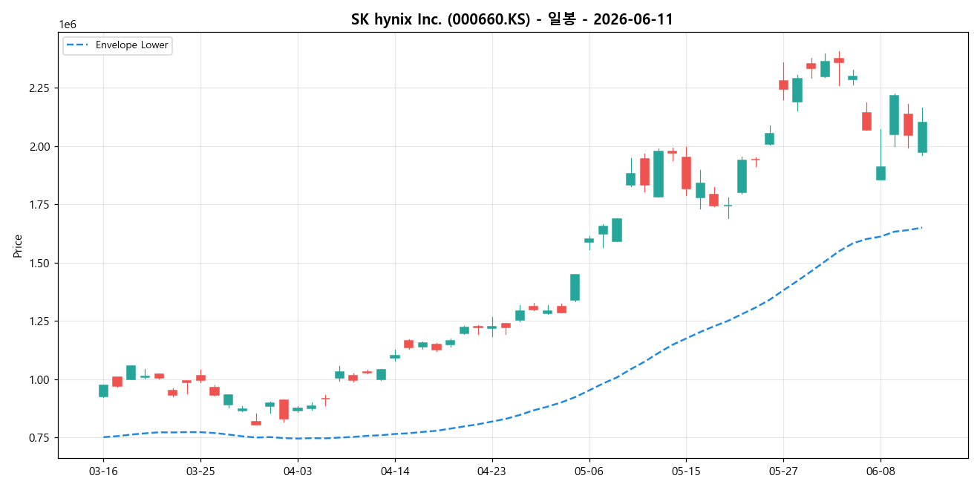Click the 06-08 date tick label
Screen dimensions: 980x490
pyautogui.click(x=881, y=471)
